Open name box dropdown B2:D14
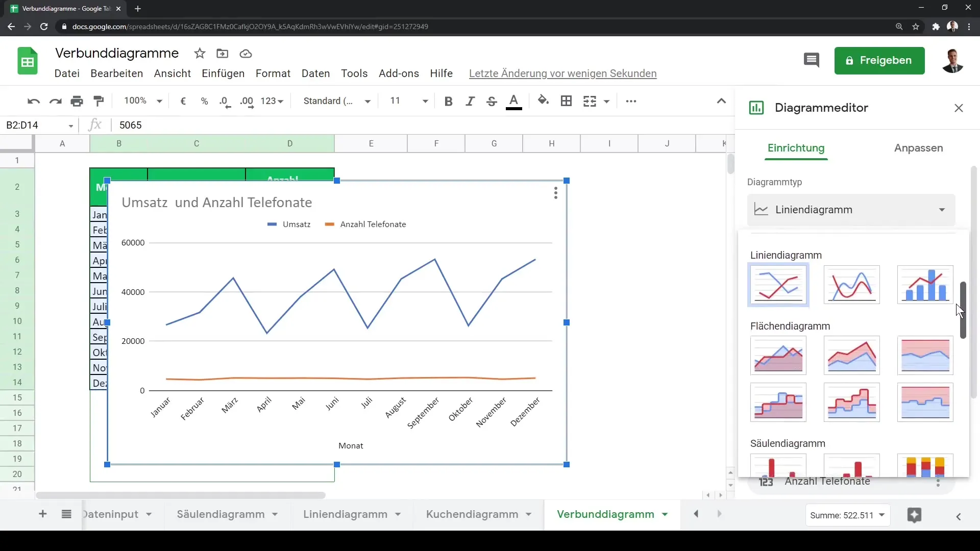This screenshot has width=980, height=551. [71, 126]
